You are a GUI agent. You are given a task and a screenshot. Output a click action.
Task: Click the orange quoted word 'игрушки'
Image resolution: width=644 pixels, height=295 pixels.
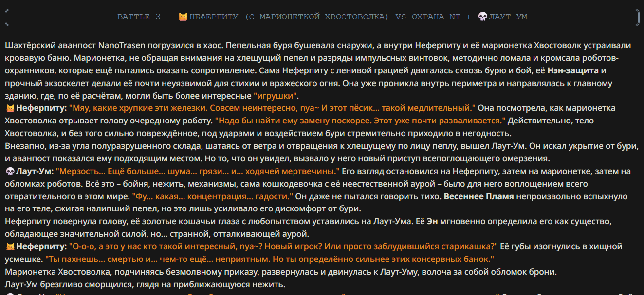pos(276,96)
